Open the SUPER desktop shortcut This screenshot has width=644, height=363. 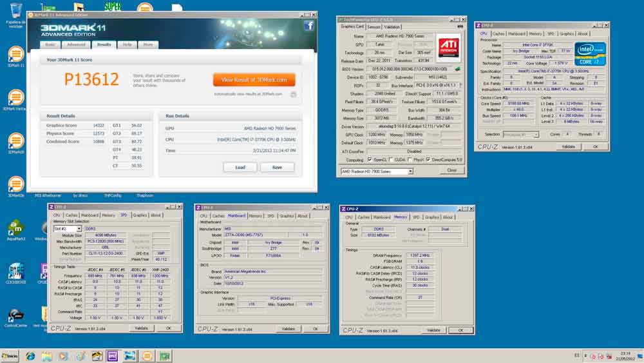click(113, 6)
